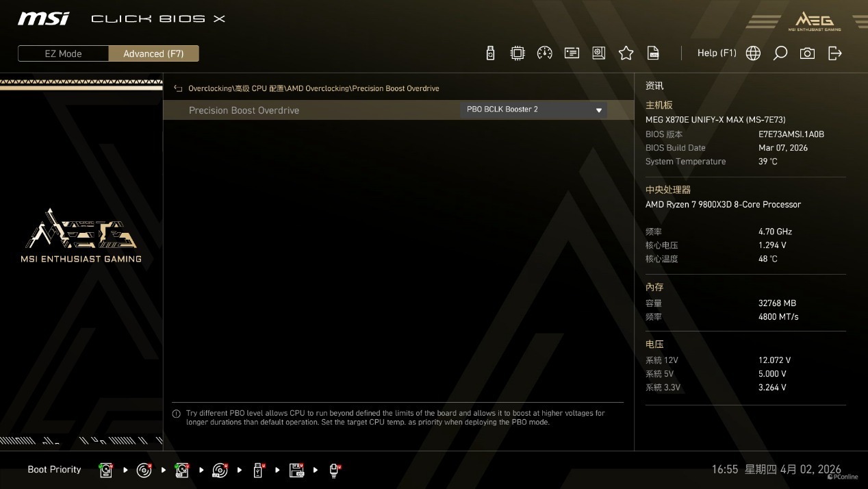Select the Precision Boost Overdrive setting row label
The image size is (868, 489).
coord(244,110)
